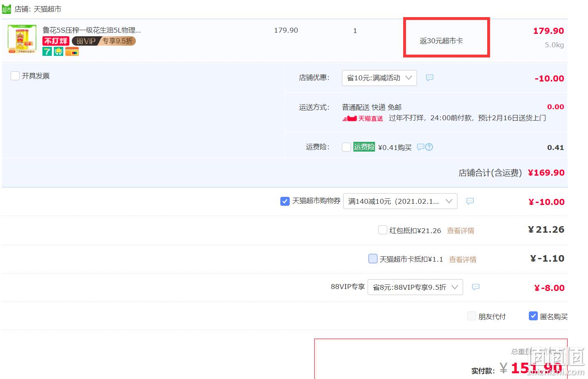Open the 省8元:88VIP专享9.5折 dropdown
This screenshot has width=588, height=379.
pos(415,287)
